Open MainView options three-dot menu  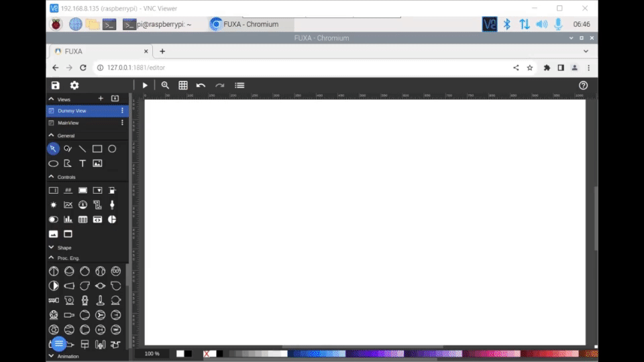click(x=122, y=123)
